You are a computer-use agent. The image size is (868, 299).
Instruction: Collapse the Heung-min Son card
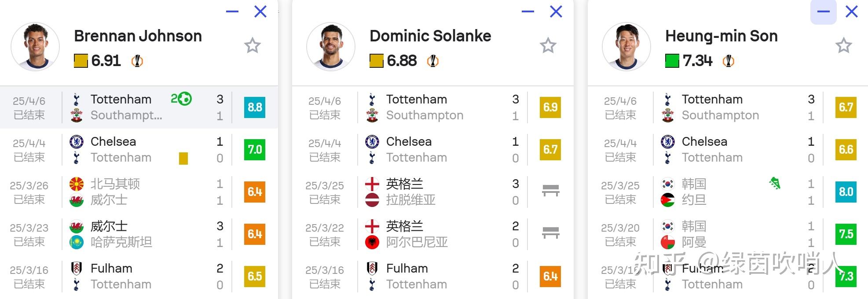click(x=824, y=12)
